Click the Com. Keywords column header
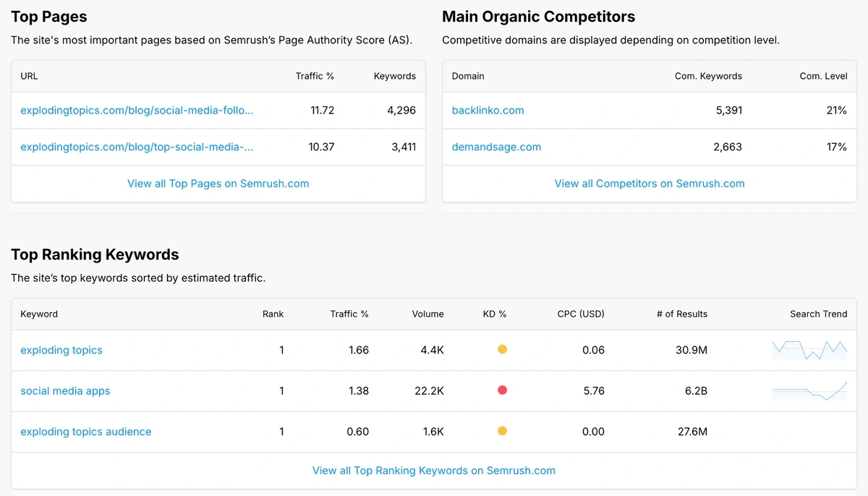The width and height of the screenshot is (868, 496). point(708,76)
